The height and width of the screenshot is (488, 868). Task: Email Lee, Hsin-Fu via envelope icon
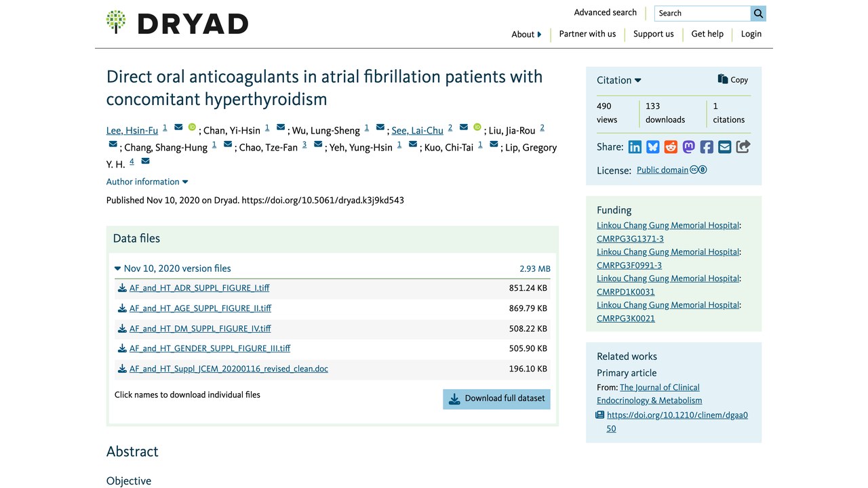click(178, 127)
